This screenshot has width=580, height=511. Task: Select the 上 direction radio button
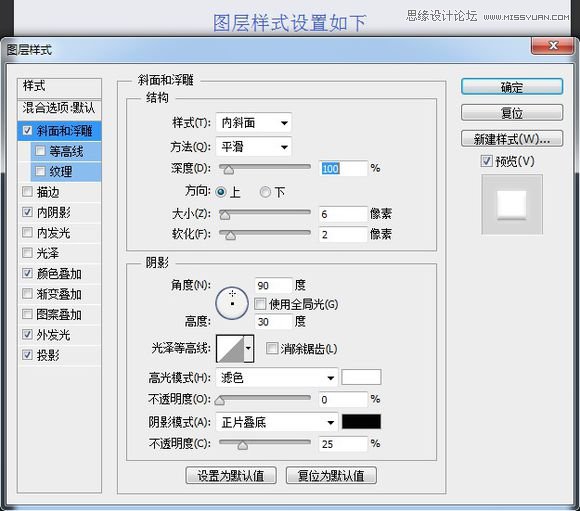pyautogui.click(x=221, y=192)
